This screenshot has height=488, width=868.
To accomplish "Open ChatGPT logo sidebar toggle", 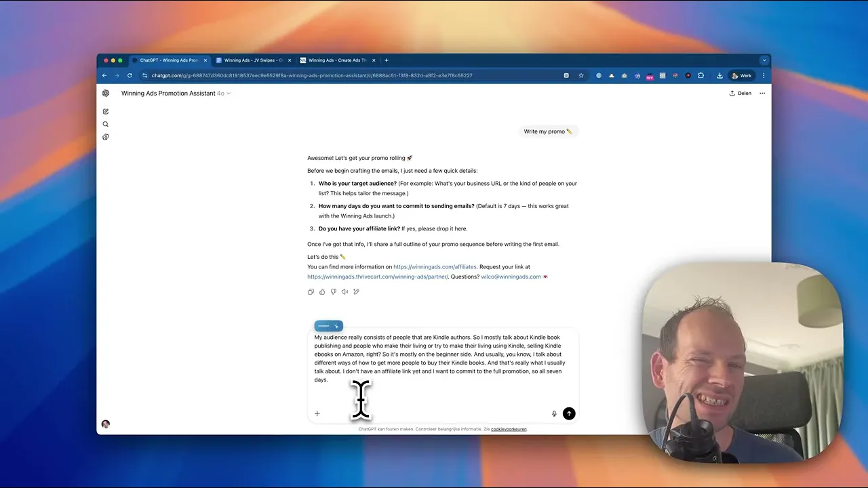I will pyautogui.click(x=106, y=94).
